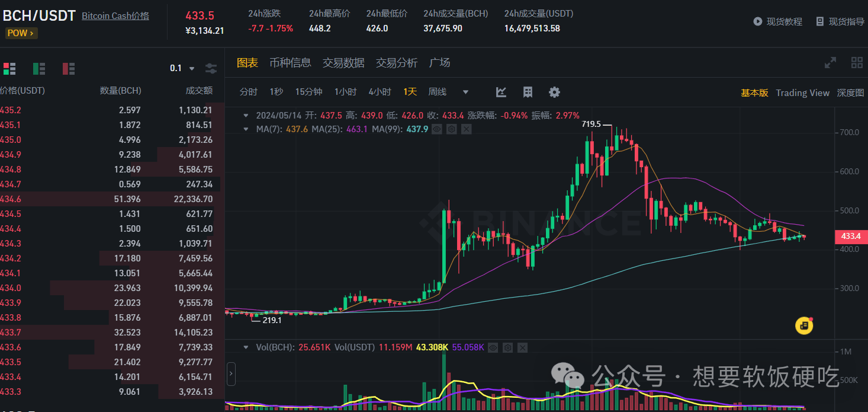868x412 pixels.
Task: Click the 24h成交量(USDT) value 16,479,513.58
Action: click(x=532, y=28)
